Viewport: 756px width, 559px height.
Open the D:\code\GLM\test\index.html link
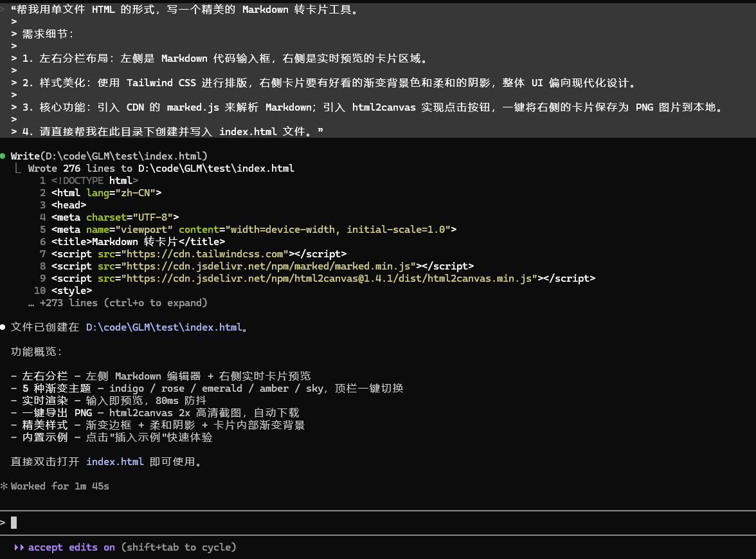(x=164, y=327)
